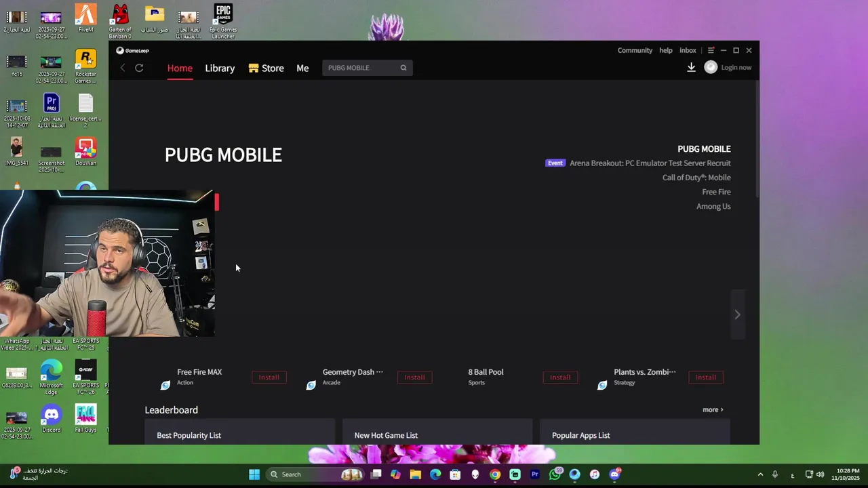Select PUBG MOBILE in the banner list

[704, 149]
